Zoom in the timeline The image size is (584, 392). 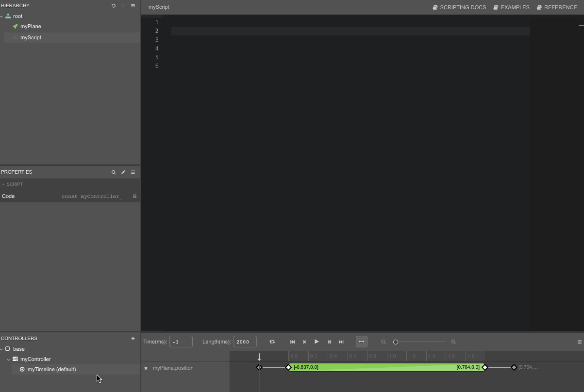pos(453,342)
